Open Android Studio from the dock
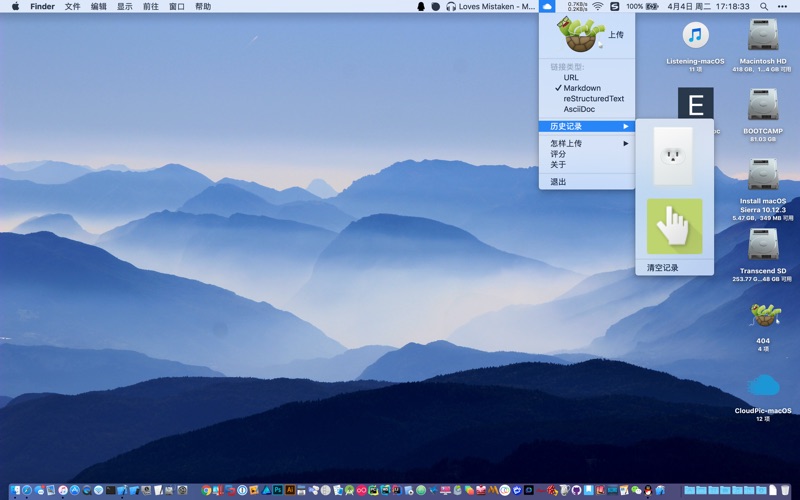The image size is (800, 500). (349, 490)
